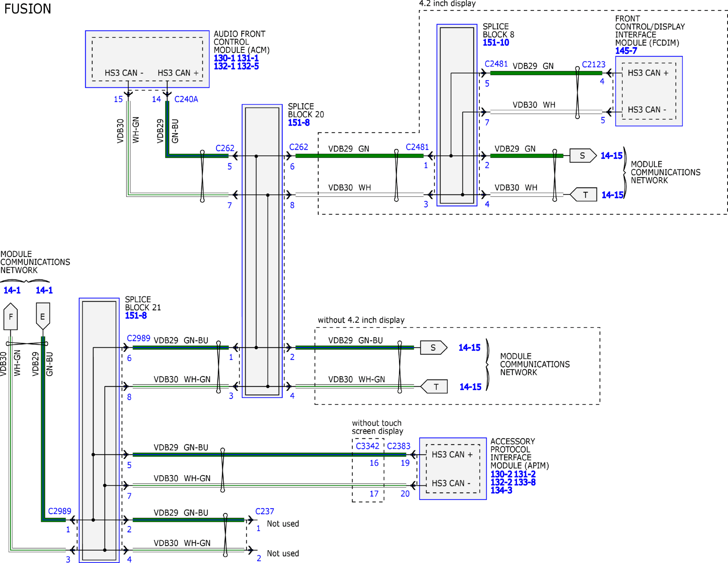
Task: Click the C2989 label above pin 1
Action: 59,511
